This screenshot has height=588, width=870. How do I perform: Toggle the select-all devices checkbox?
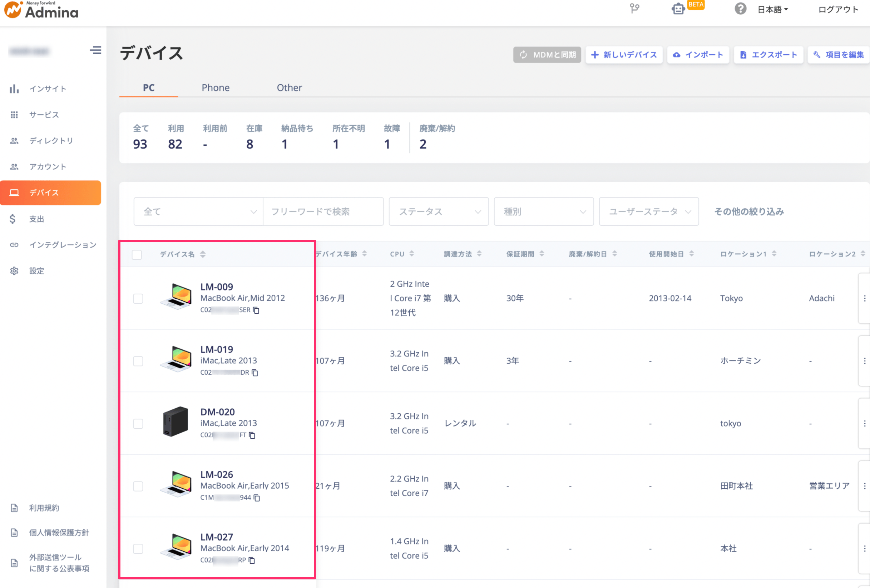[x=137, y=255]
